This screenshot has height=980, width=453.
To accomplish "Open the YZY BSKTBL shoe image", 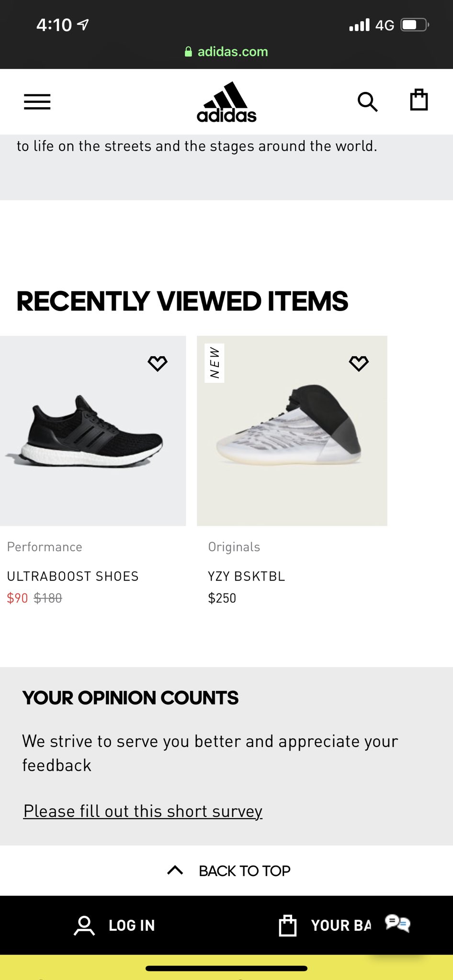I will pos(292,431).
